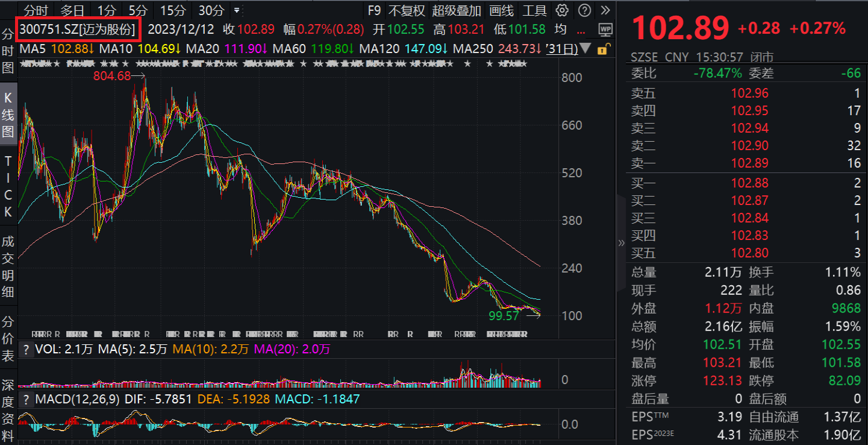Toggle the yellow unlock padlock icon
Screen dimensions: 868x445
click(601, 49)
